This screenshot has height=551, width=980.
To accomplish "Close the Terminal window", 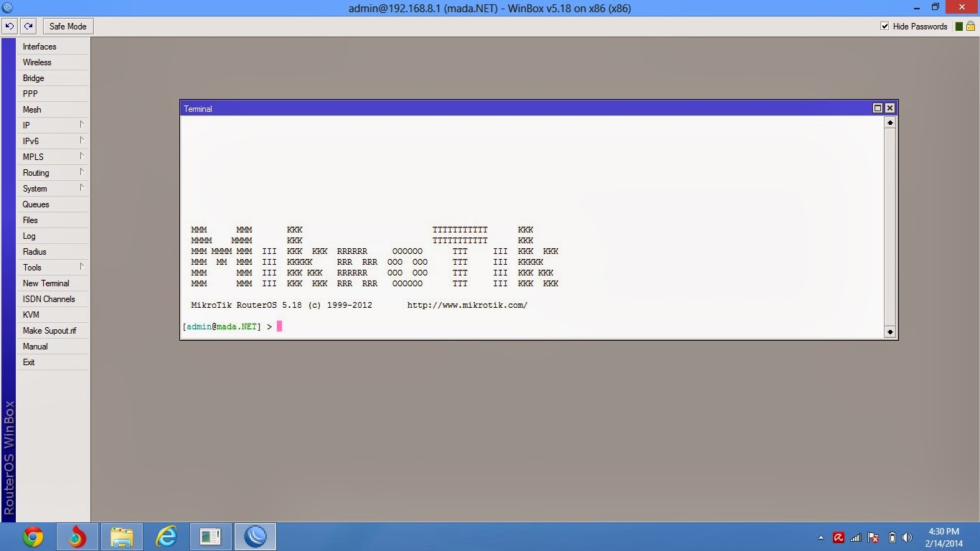I will [x=890, y=108].
